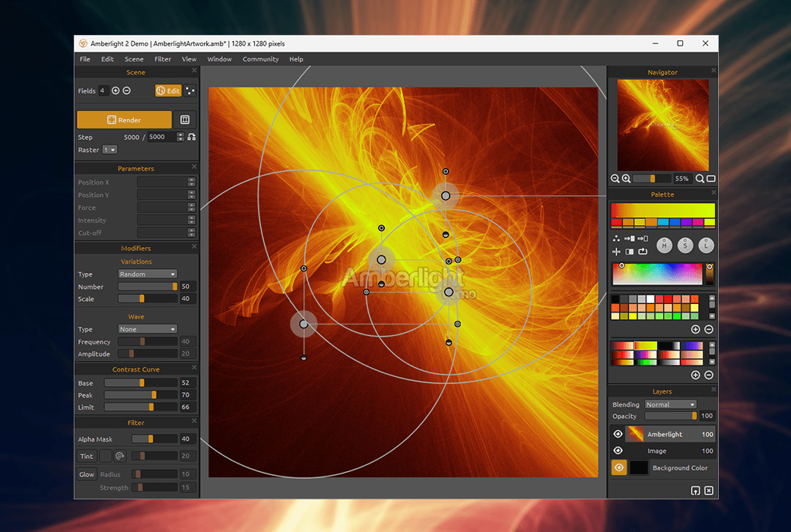Click the S saturation knob in Palette
The height and width of the screenshot is (532, 791).
click(685, 245)
